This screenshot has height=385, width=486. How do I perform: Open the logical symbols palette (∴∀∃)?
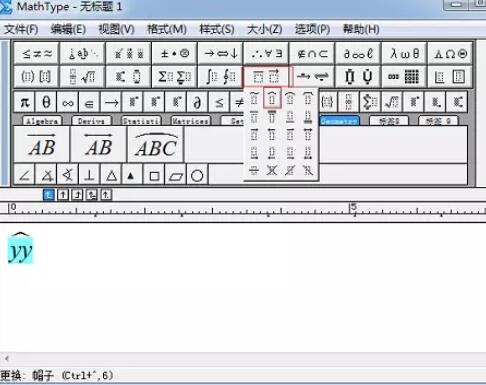(x=266, y=53)
